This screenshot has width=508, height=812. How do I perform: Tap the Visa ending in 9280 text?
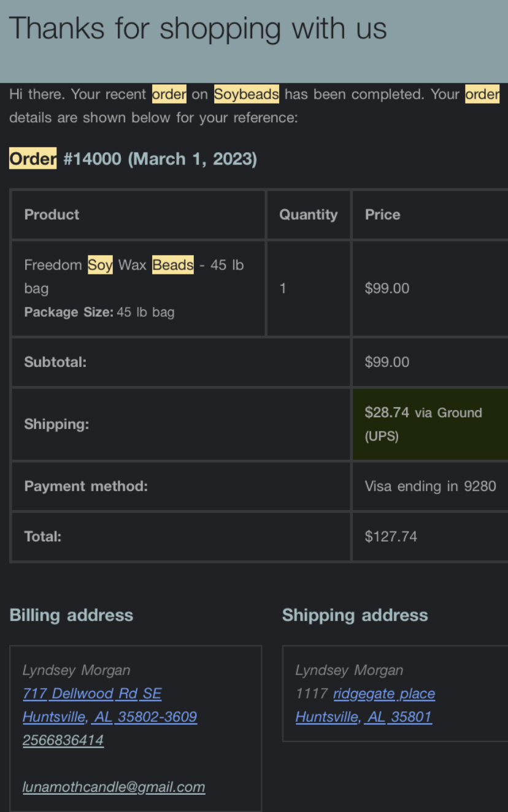coord(430,486)
